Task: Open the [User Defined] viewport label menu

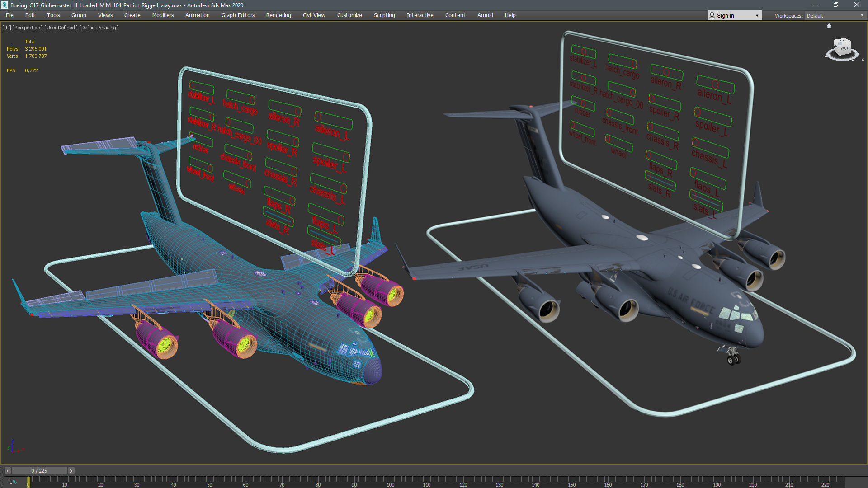Action: [x=61, y=28]
